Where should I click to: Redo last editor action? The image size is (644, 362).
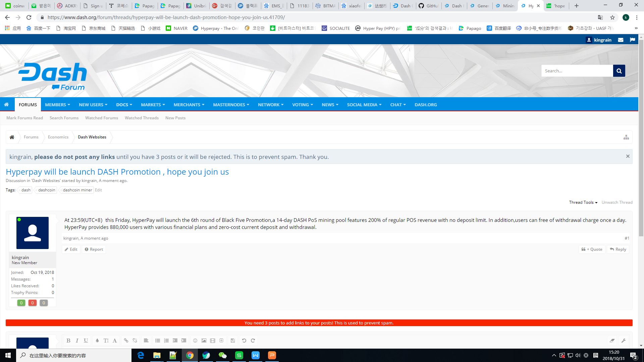(253, 341)
